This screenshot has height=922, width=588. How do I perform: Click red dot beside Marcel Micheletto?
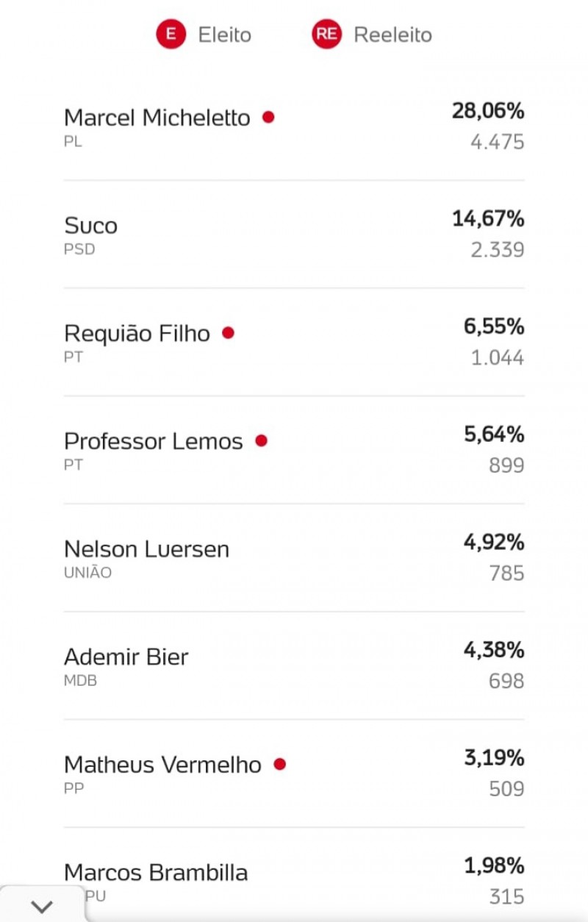pyautogui.click(x=268, y=117)
